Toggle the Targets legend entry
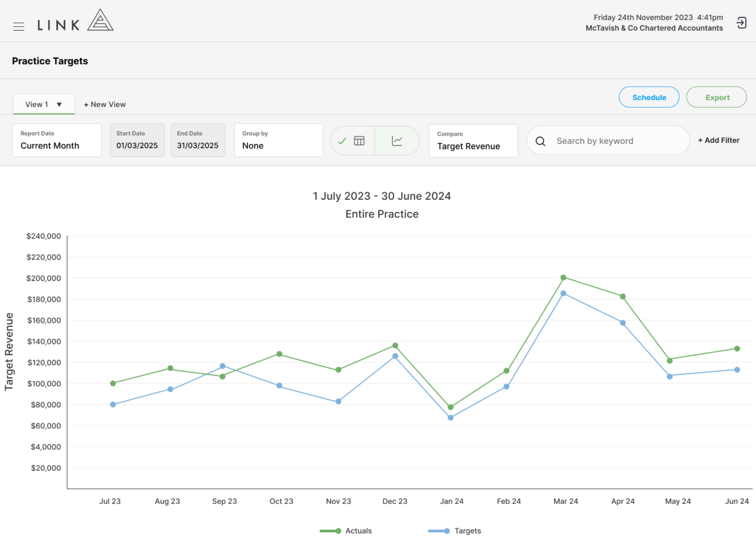756x539 pixels. point(454,531)
